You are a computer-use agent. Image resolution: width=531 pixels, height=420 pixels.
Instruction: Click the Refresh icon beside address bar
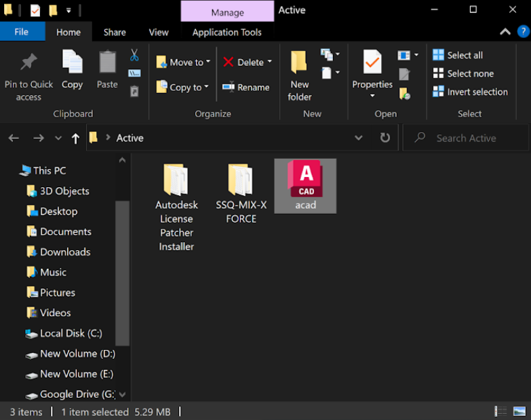pos(385,138)
